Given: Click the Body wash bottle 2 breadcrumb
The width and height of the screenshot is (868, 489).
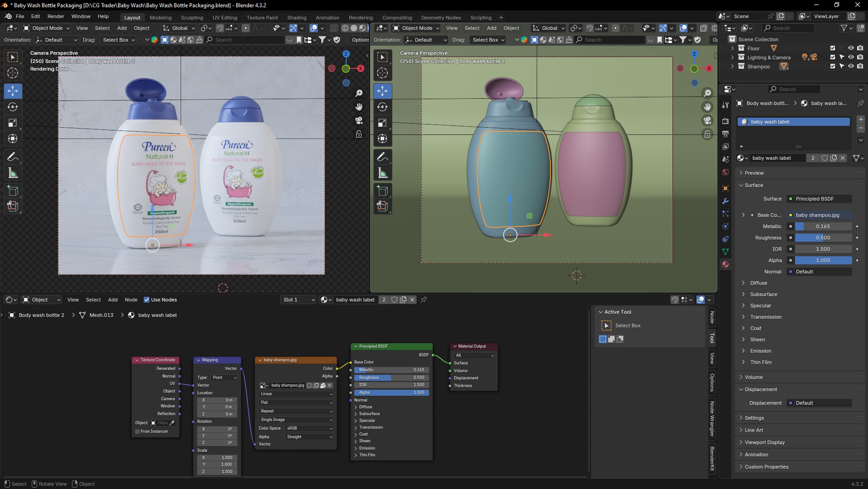Looking at the screenshot, I should click(41, 315).
